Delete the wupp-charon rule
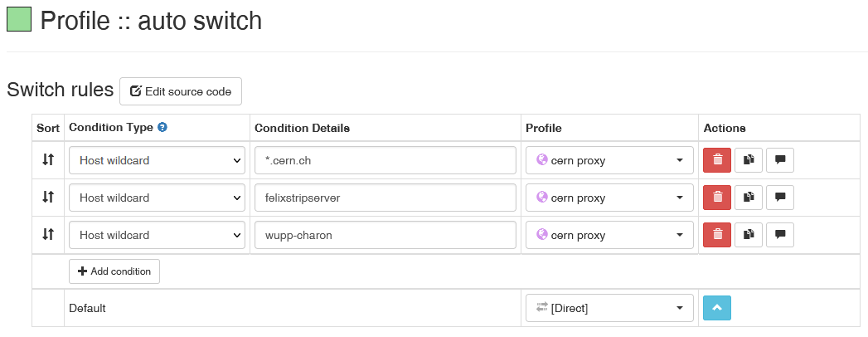The height and width of the screenshot is (337, 868). [x=717, y=235]
